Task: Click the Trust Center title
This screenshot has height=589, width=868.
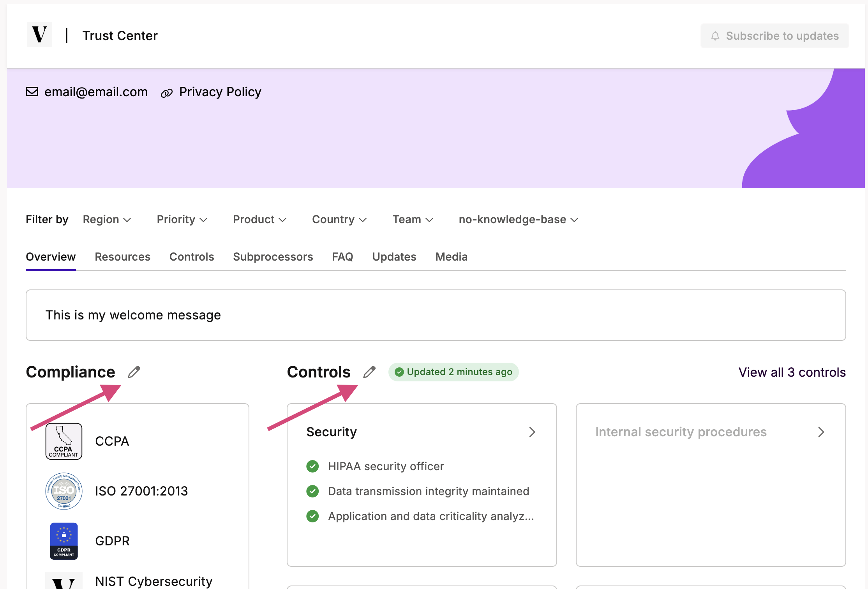Action: (x=120, y=36)
